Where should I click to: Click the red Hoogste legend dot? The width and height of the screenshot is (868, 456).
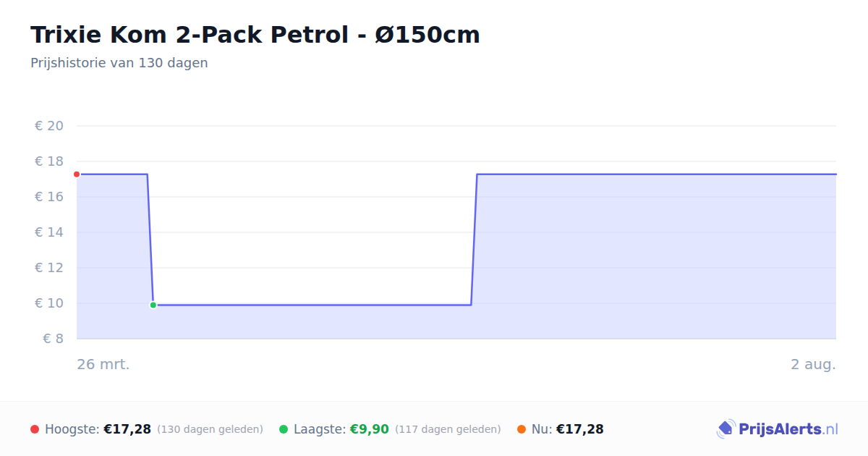[x=35, y=429]
